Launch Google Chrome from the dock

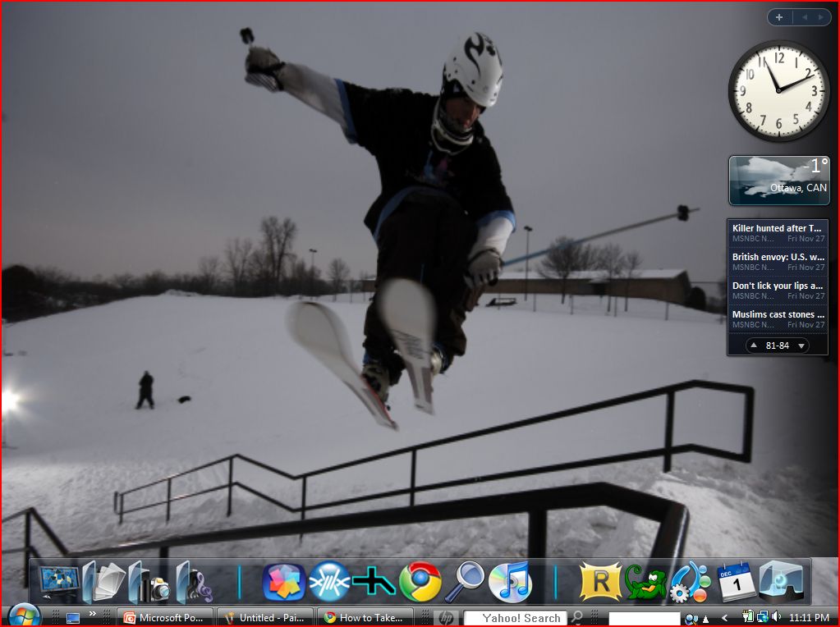[x=420, y=582]
